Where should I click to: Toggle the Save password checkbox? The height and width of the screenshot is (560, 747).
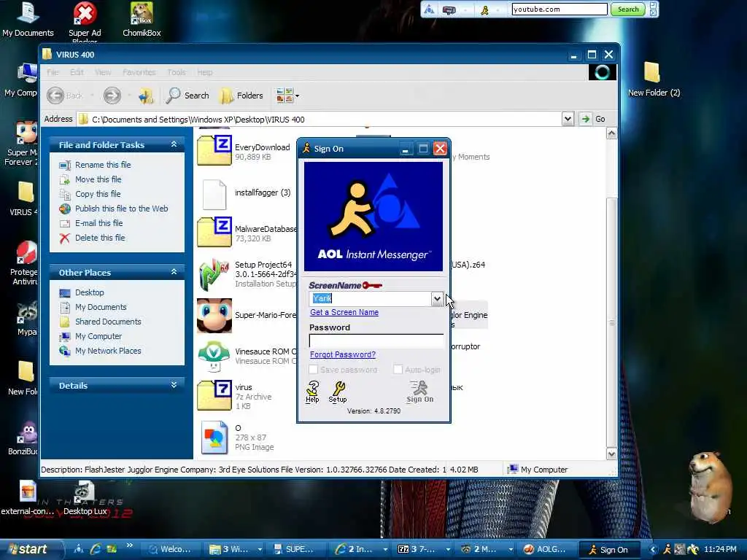pyautogui.click(x=313, y=370)
